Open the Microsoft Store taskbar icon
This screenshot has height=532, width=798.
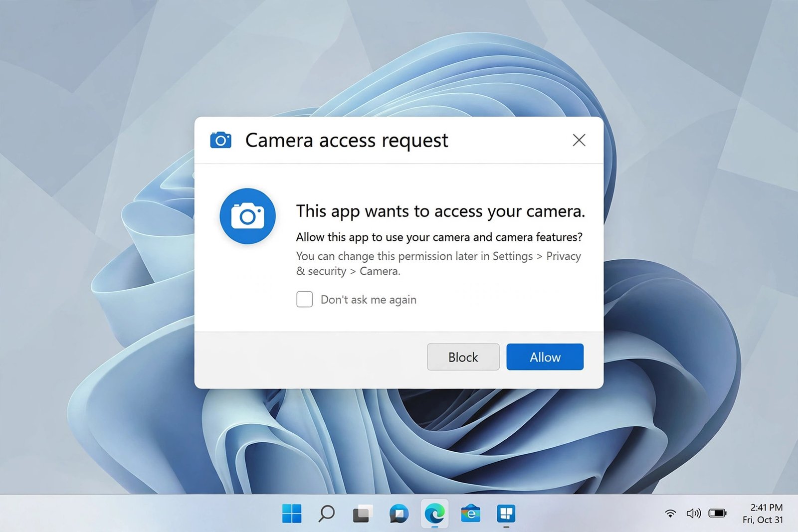coord(506,514)
